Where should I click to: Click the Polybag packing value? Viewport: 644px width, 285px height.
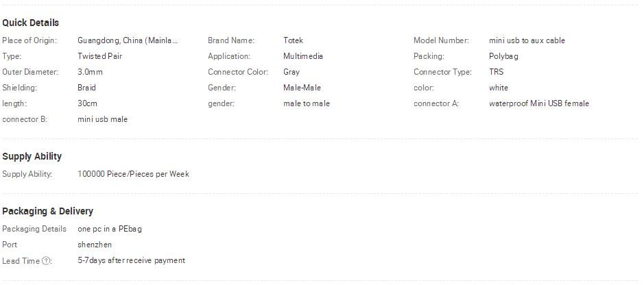point(503,56)
